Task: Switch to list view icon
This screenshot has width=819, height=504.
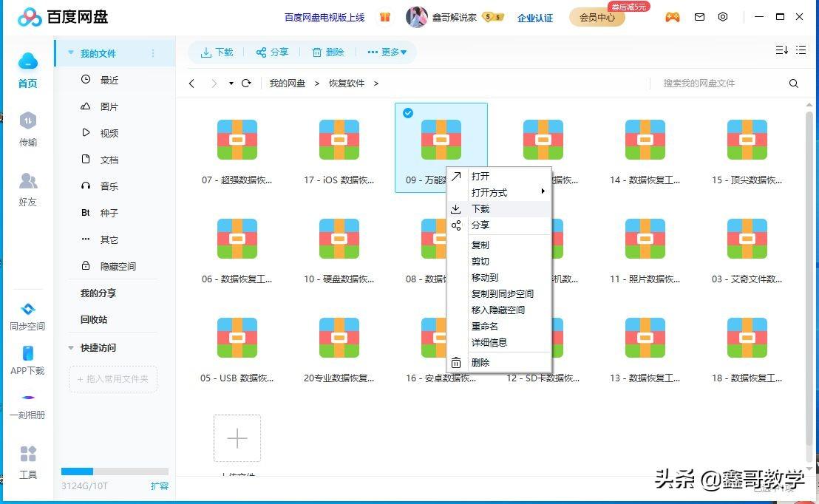Action: (801, 50)
